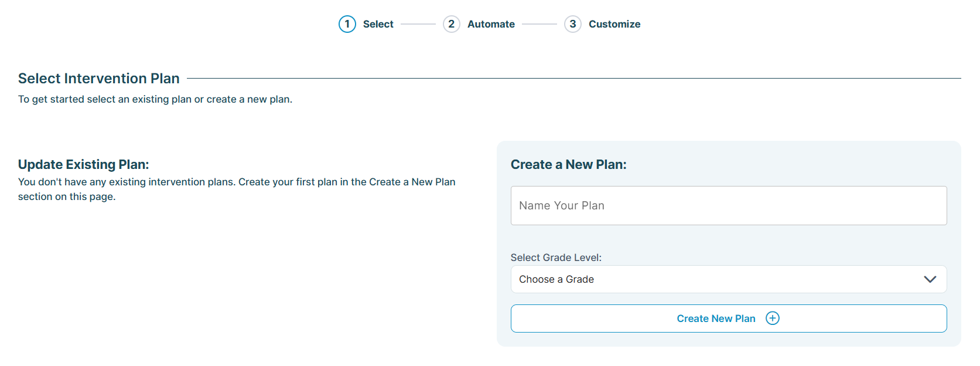
Task: Click the step 2 circle icon
Action: coord(451,24)
